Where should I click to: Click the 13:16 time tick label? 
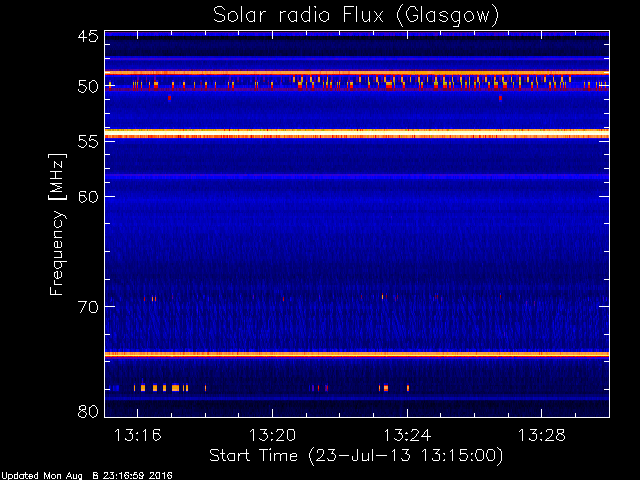coord(138,436)
